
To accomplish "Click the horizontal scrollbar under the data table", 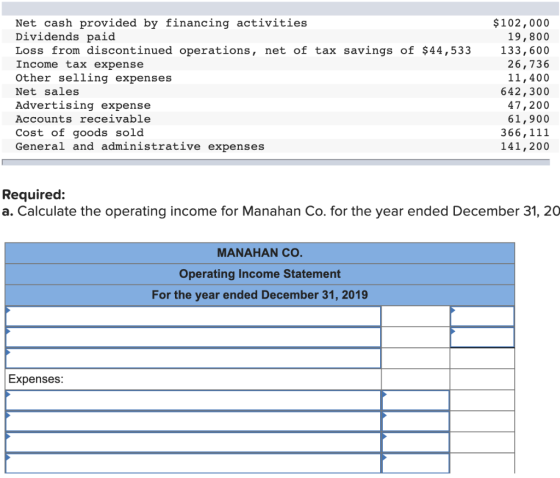I will coord(276,162).
